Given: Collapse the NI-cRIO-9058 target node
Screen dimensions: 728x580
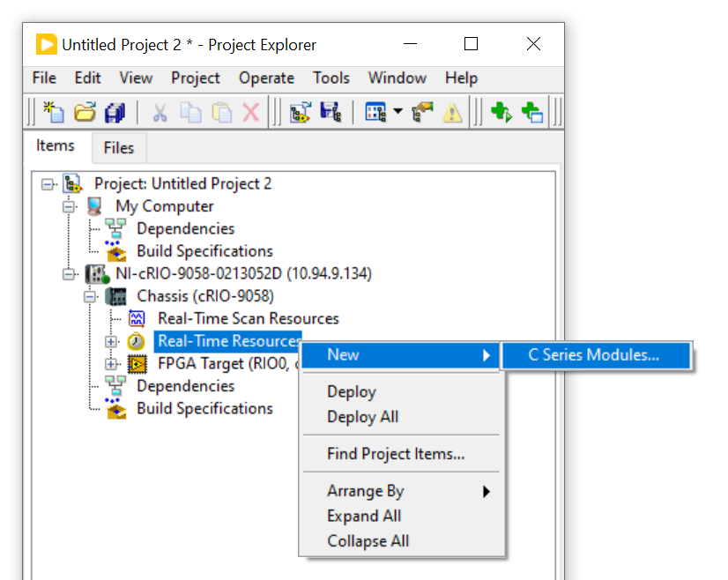Looking at the screenshot, I should pyautogui.click(x=69, y=274).
